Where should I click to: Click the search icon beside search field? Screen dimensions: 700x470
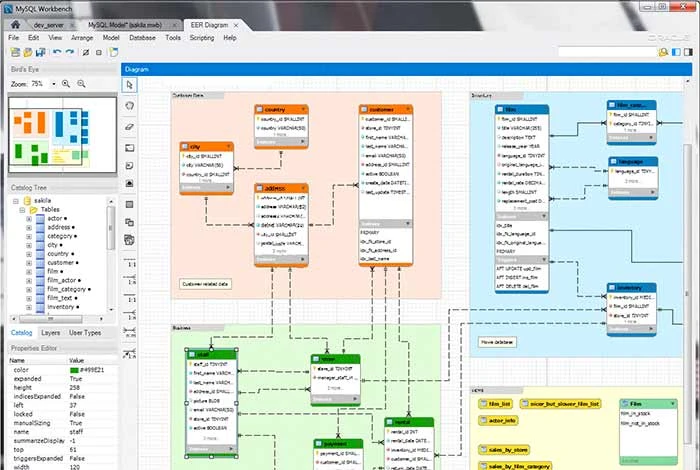click(x=663, y=52)
